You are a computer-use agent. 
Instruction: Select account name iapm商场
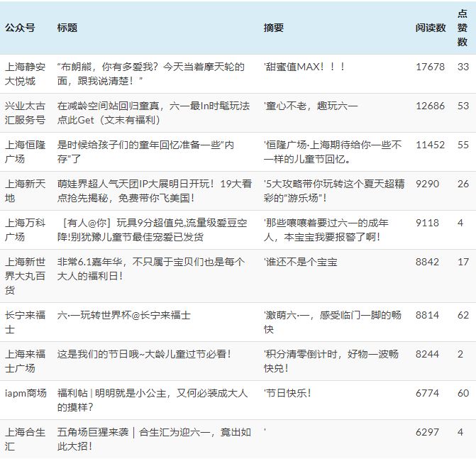coord(26,394)
